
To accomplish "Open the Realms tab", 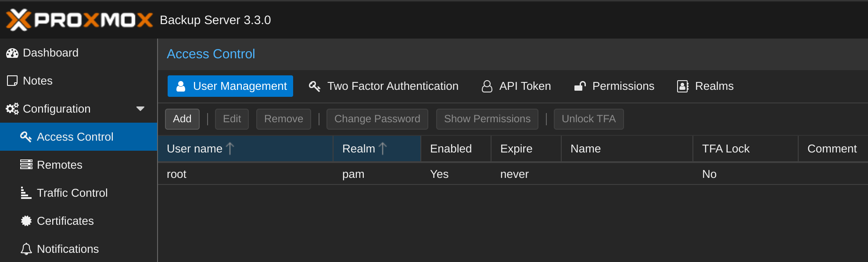I will pyautogui.click(x=705, y=86).
